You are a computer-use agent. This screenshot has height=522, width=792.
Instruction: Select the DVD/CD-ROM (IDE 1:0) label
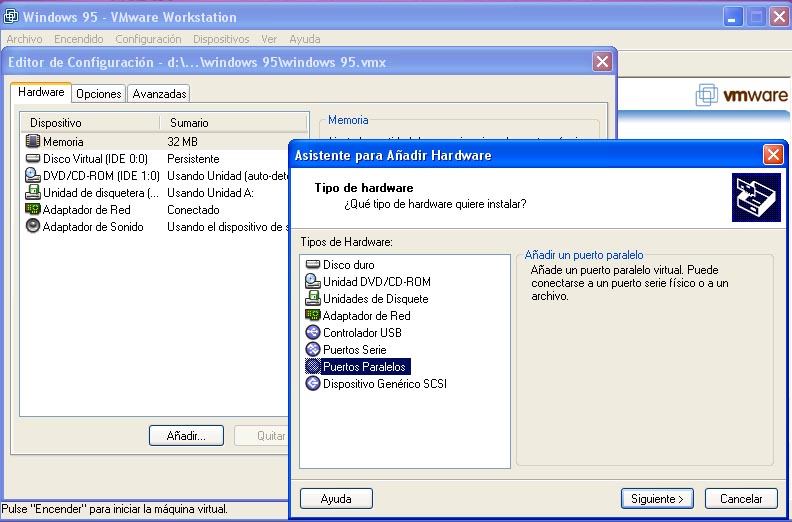click(101, 176)
